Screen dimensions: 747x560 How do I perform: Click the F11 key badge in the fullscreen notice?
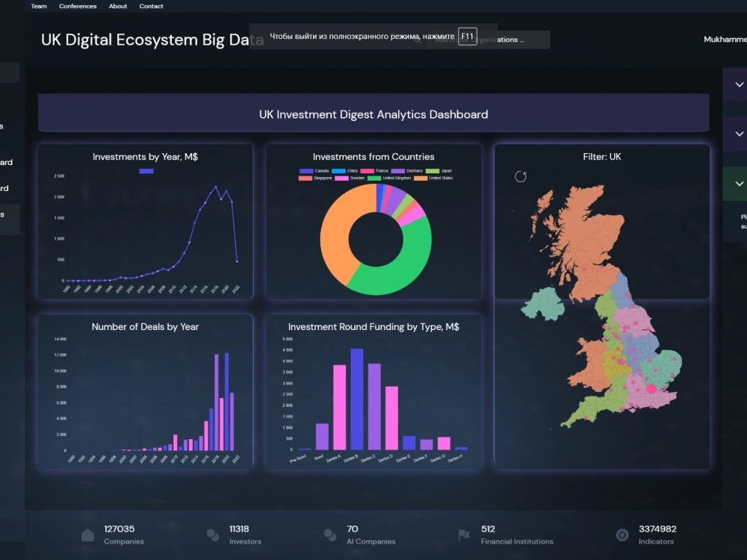(x=468, y=36)
